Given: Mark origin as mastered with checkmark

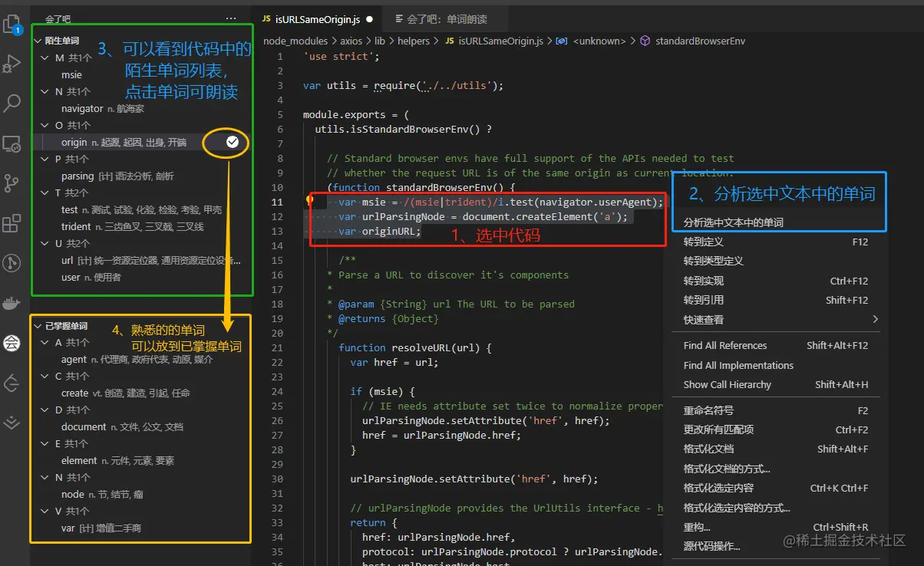Looking at the screenshot, I should click(233, 142).
